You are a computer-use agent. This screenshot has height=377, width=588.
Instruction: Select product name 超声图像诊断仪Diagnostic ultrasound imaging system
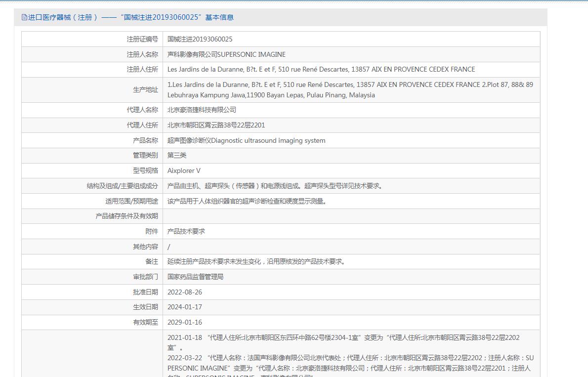(x=247, y=140)
